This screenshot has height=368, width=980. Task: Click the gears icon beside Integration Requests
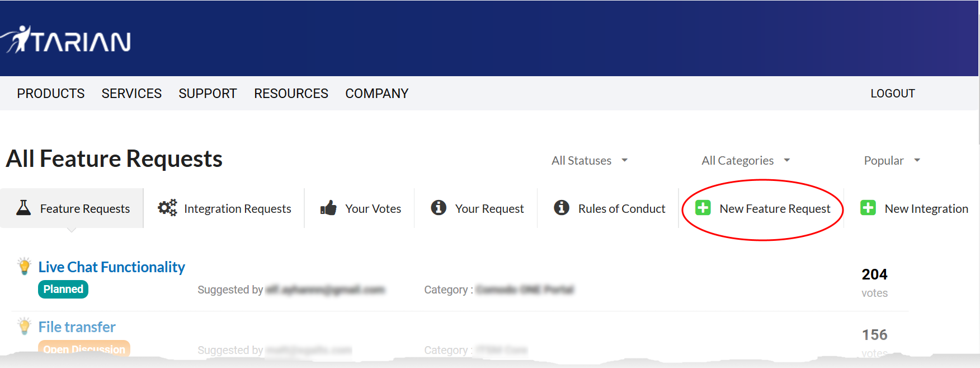[x=167, y=208]
